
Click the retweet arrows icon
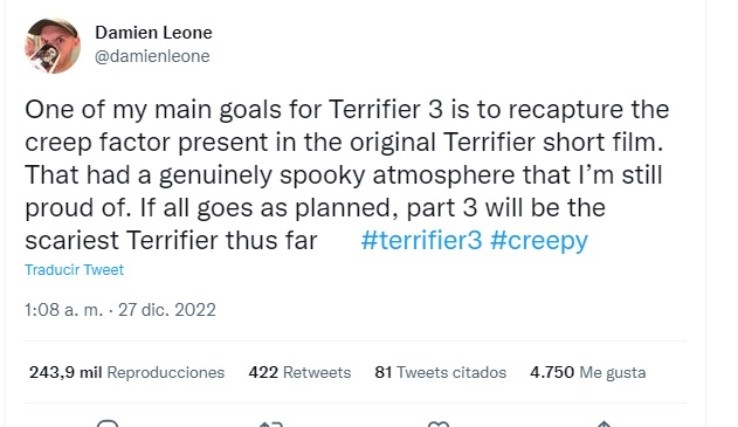(272, 423)
